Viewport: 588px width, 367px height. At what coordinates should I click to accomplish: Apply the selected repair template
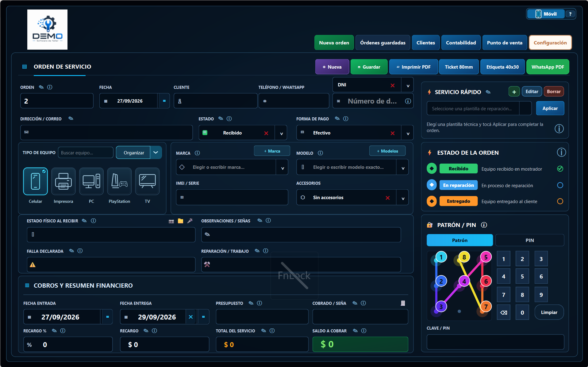point(550,108)
